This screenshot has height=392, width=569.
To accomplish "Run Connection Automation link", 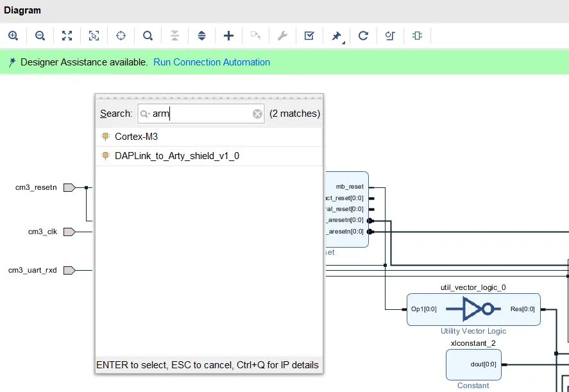I will pos(212,62).
